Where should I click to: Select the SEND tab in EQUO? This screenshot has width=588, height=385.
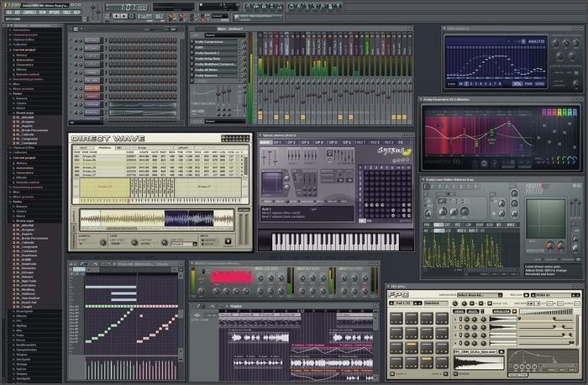(x=540, y=84)
